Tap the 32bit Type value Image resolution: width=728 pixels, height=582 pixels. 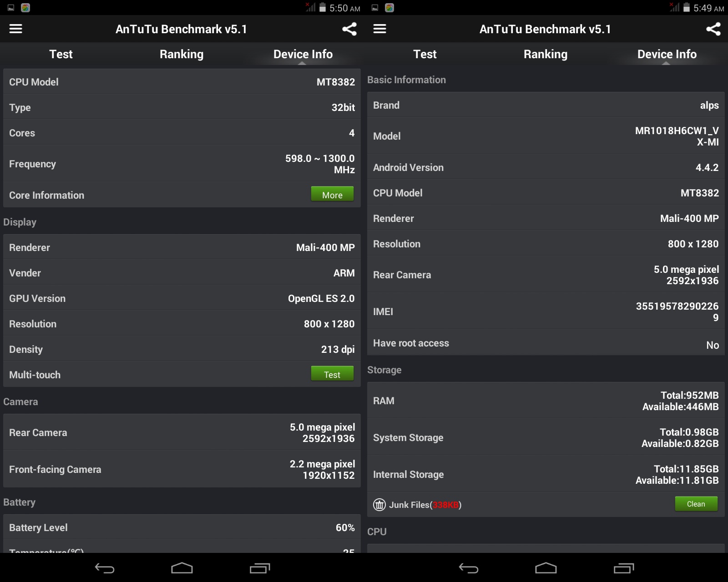(343, 107)
